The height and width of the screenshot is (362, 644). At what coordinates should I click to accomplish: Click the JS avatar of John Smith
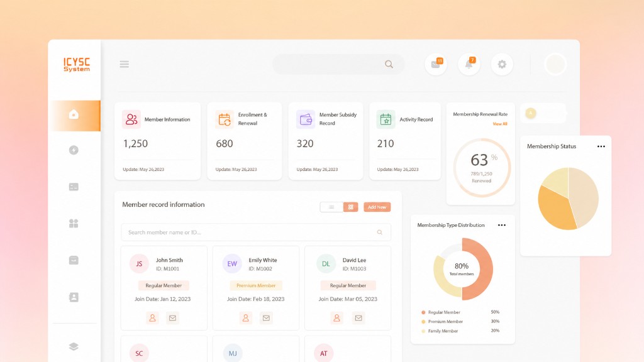139,264
